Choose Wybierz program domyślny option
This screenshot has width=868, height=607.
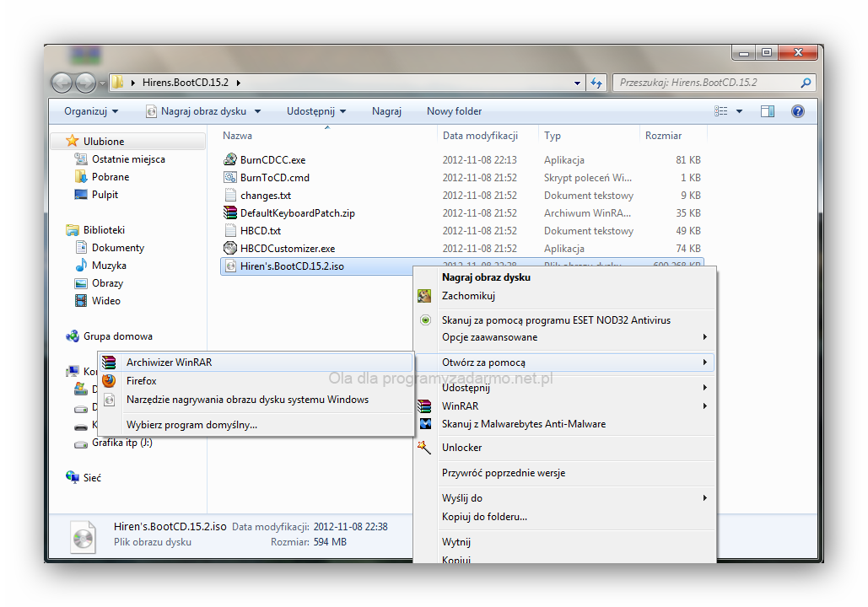[x=256, y=425]
